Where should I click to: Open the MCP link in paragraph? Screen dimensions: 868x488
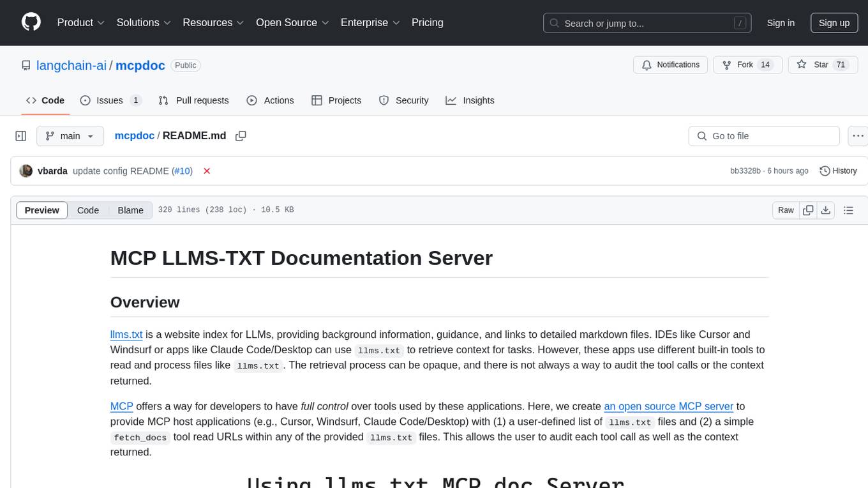click(122, 406)
